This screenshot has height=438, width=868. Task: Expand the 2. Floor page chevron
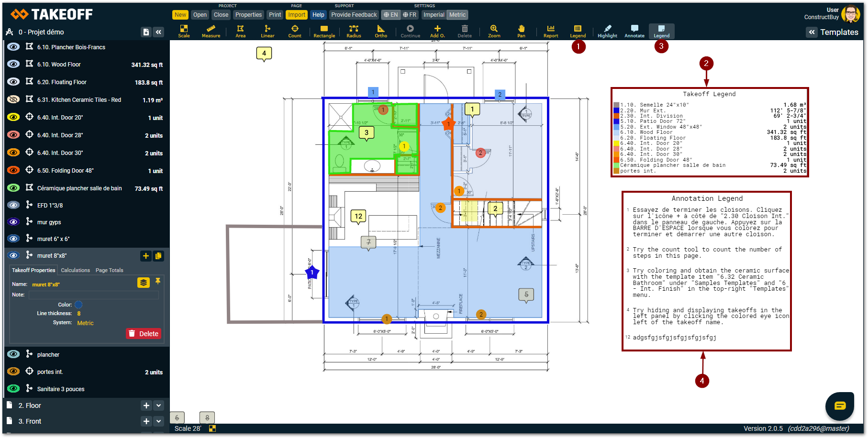pyautogui.click(x=159, y=405)
